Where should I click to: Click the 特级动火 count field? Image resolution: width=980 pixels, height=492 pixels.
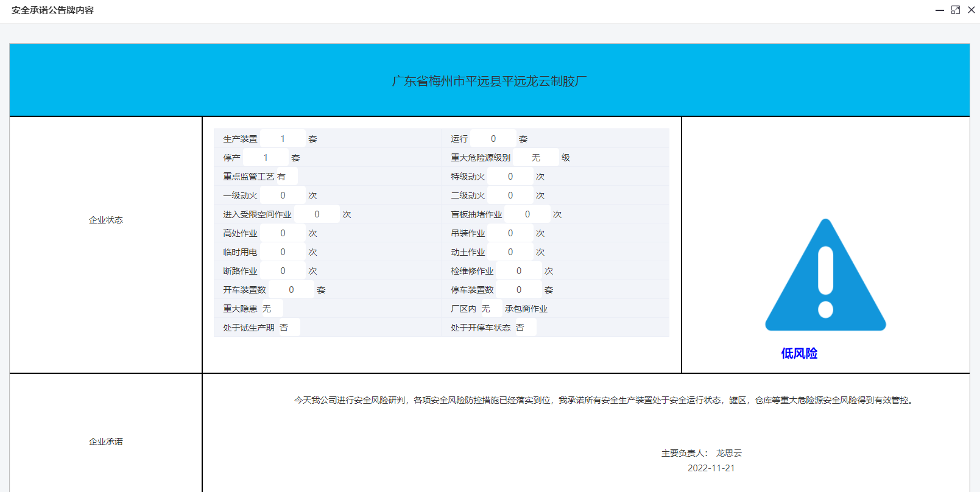pos(510,177)
